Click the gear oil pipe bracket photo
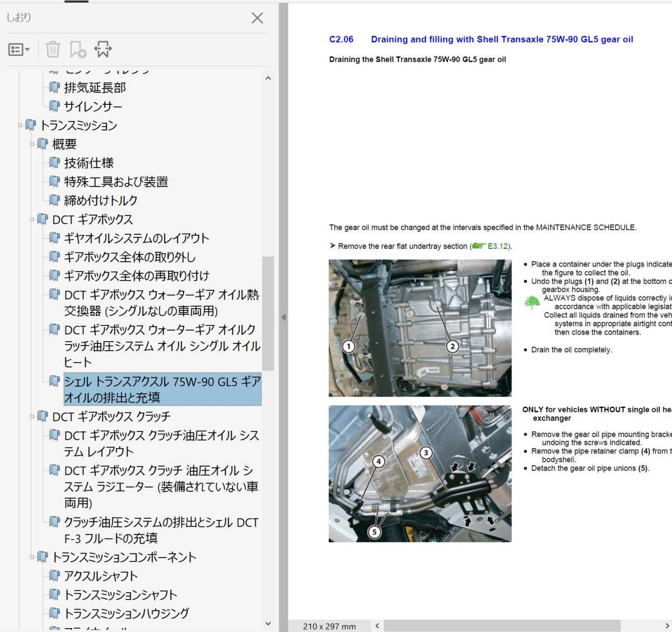 tap(420, 473)
